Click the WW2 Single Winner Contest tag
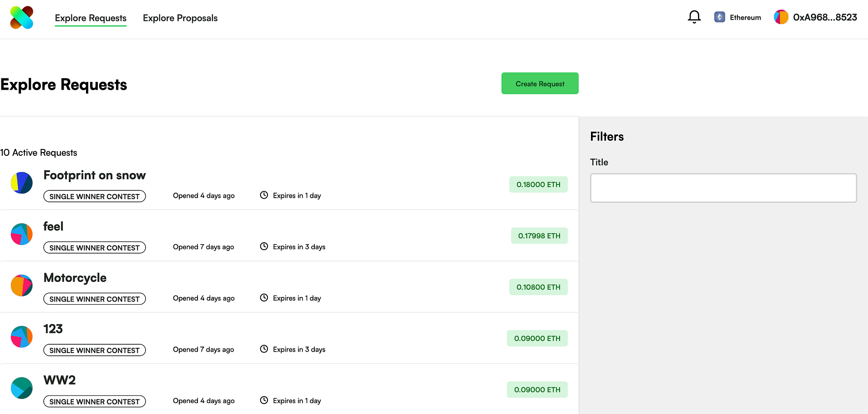This screenshot has height=414, width=868. click(95, 402)
